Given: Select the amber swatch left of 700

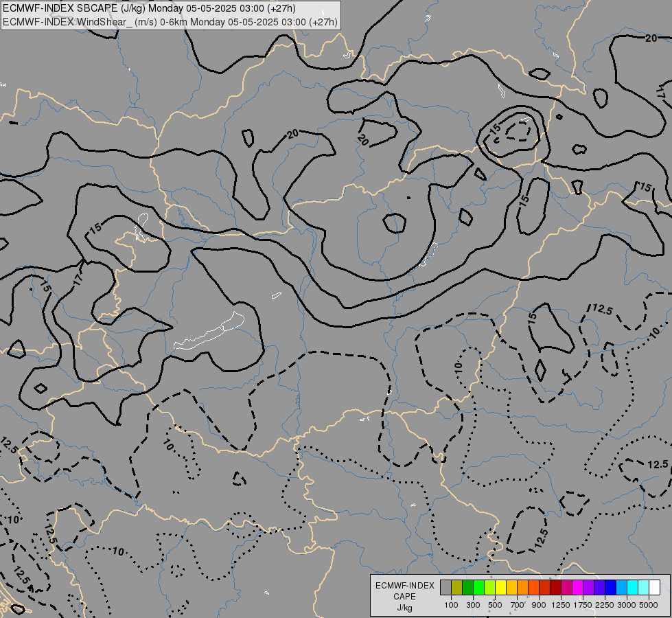Looking at the screenshot, I should click(x=511, y=588).
